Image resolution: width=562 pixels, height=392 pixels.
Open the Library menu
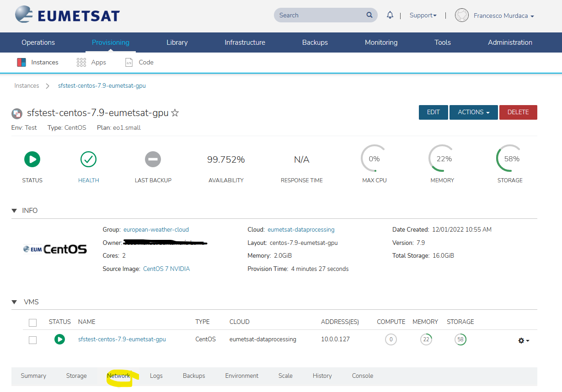click(177, 42)
